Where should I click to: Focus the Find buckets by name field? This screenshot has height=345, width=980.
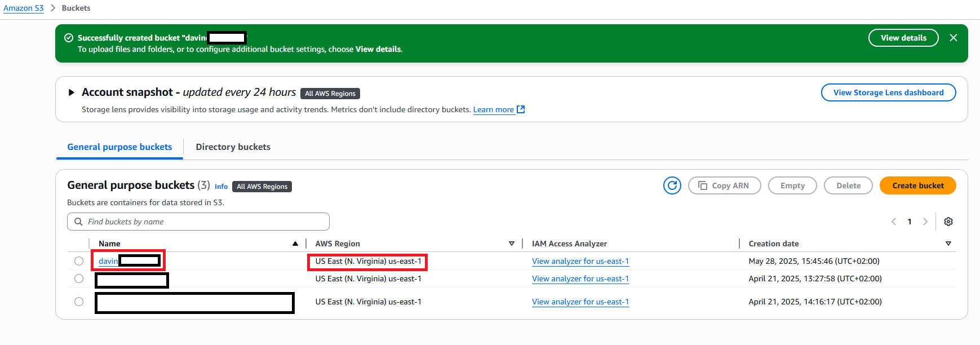pyautogui.click(x=198, y=222)
